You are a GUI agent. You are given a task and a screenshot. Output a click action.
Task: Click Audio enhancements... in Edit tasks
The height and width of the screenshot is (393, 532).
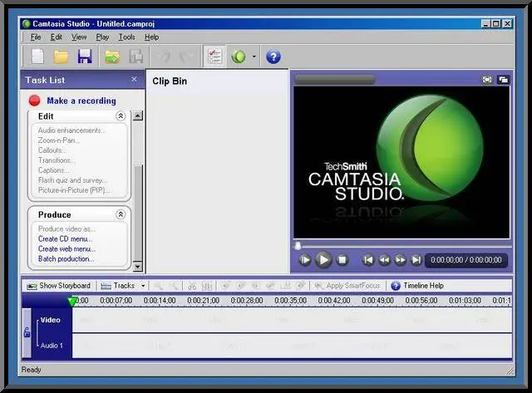point(72,130)
